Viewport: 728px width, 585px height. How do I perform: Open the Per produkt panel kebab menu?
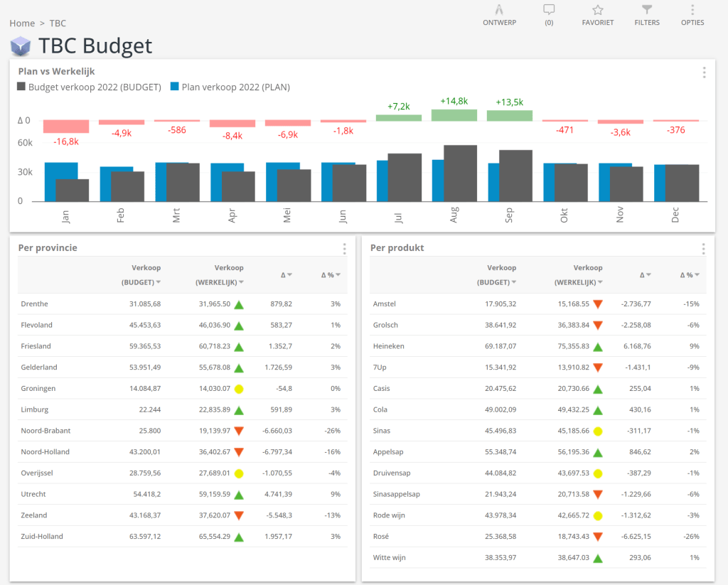[703, 248]
